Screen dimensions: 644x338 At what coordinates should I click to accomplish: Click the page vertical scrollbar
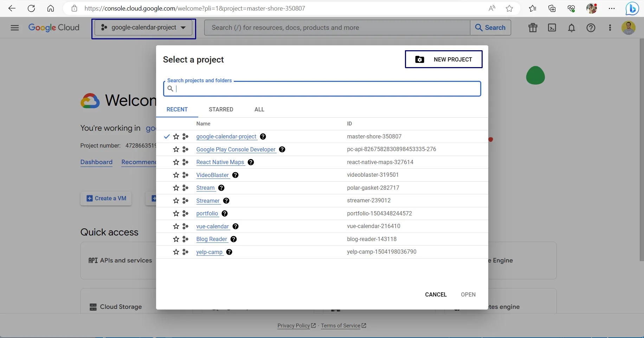(642, 149)
